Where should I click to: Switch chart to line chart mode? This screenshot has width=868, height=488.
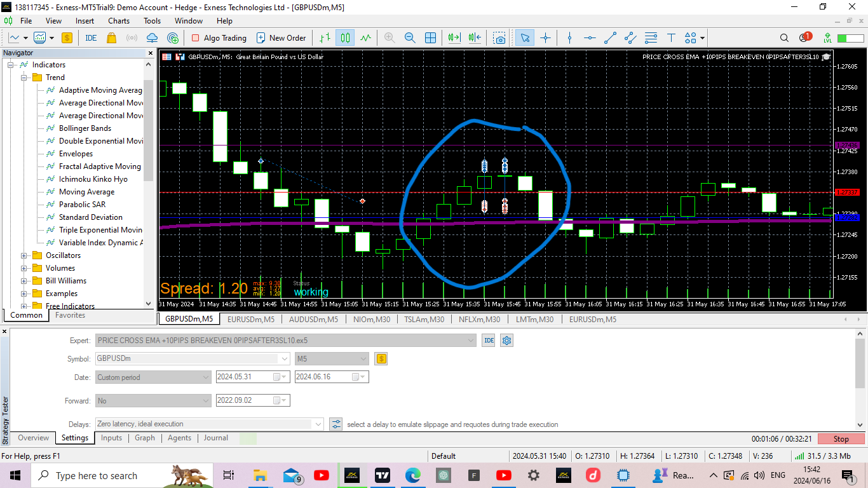(365, 38)
